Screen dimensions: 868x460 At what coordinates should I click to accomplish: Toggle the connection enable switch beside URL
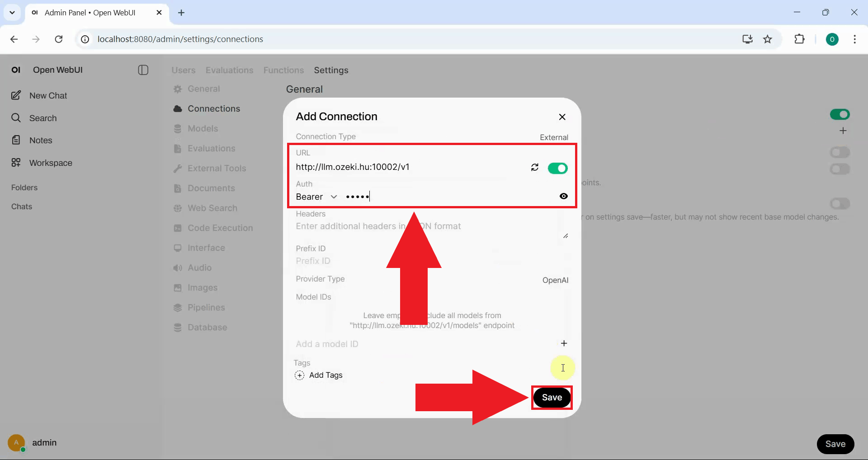pyautogui.click(x=557, y=168)
